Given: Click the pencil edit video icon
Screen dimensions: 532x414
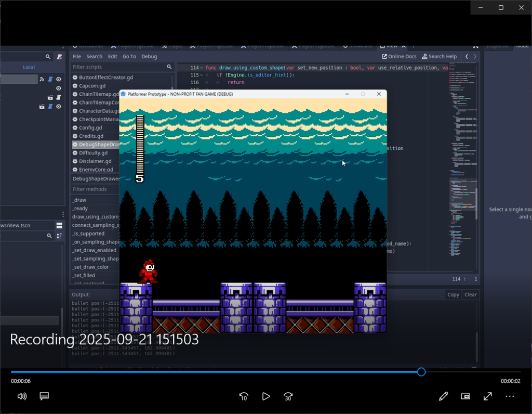Looking at the screenshot, I should (443, 396).
